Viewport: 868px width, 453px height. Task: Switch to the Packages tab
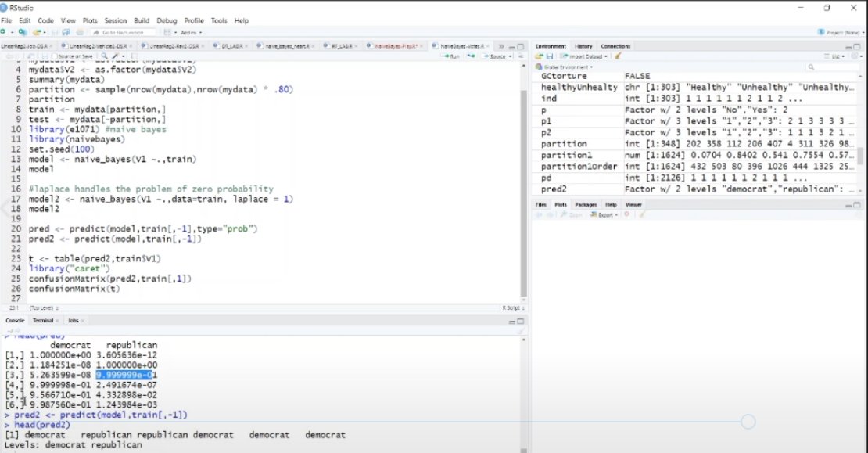(x=586, y=205)
